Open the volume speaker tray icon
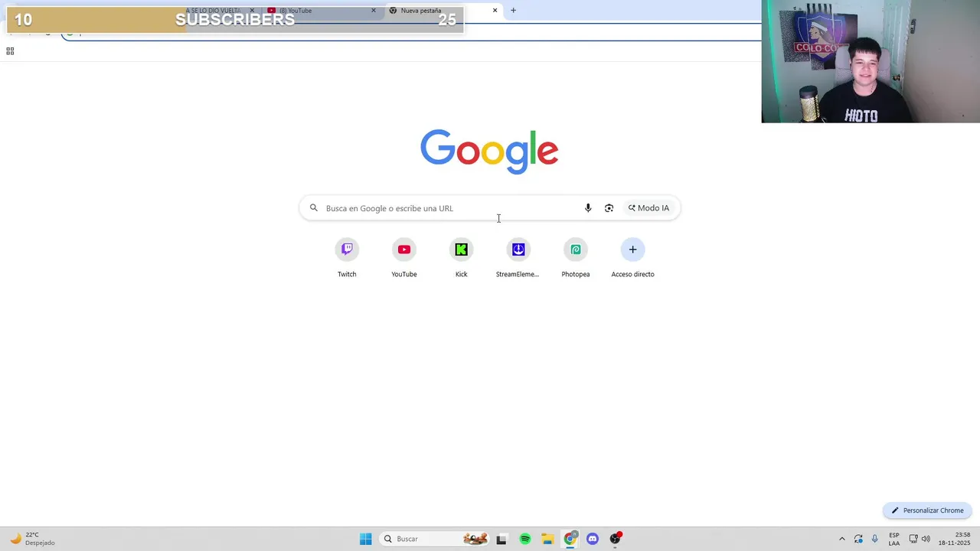980x551 pixels. (x=926, y=539)
